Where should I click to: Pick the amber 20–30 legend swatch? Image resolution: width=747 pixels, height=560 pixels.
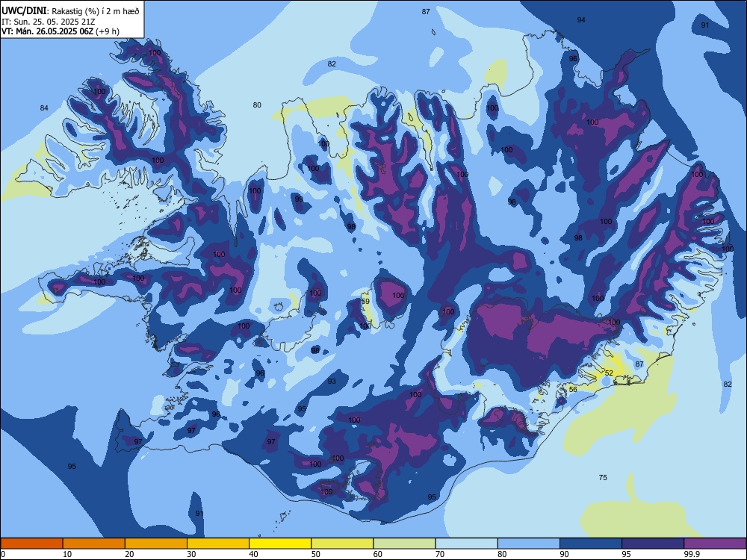click(156, 544)
